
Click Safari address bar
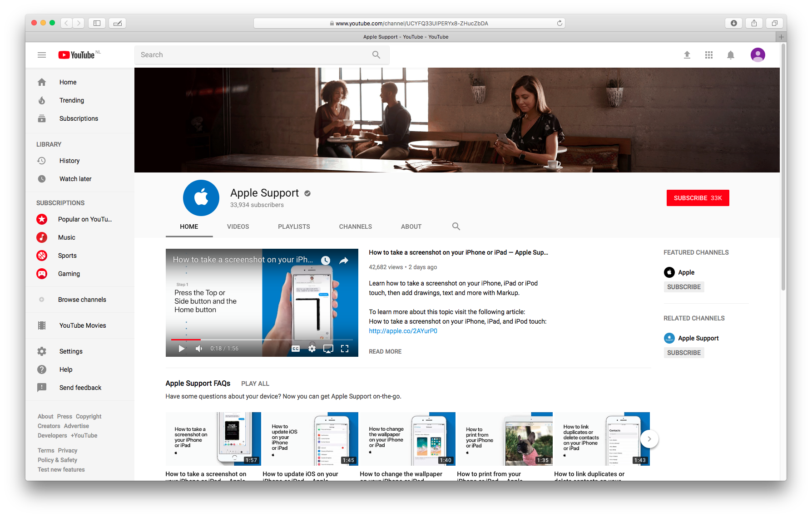pos(409,23)
